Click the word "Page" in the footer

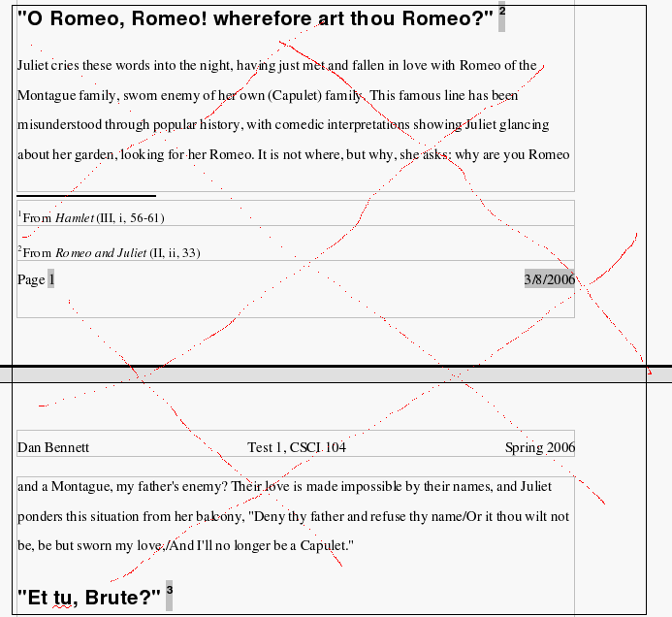pyautogui.click(x=31, y=279)
